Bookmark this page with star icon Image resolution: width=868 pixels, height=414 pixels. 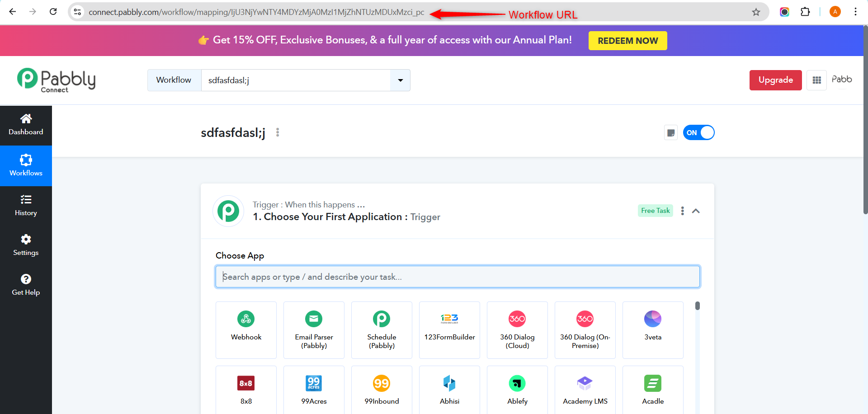tap(756, 12)
